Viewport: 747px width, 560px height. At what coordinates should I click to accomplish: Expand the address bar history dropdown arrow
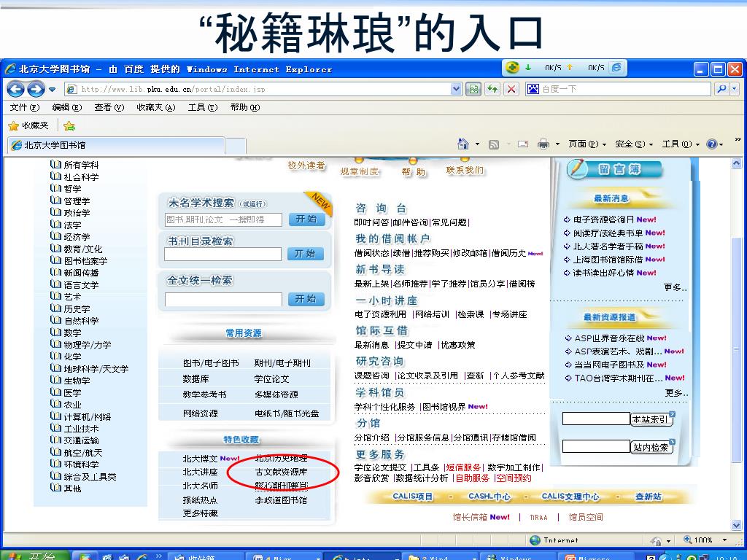(456, 89)
